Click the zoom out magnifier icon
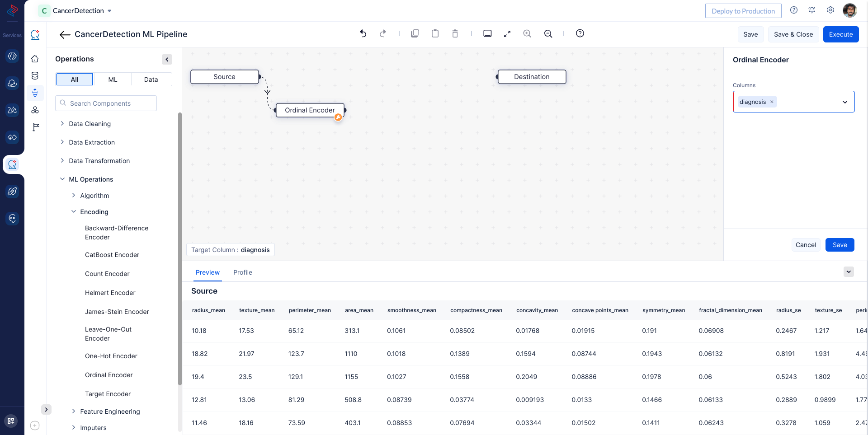The width and height of the screenshot is (868, 435). 548,33
